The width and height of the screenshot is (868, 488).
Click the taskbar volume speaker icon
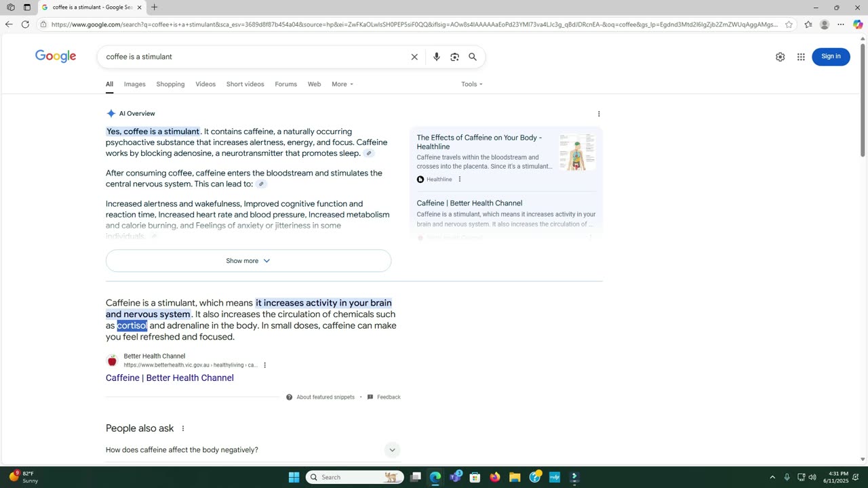pos(812,477)
